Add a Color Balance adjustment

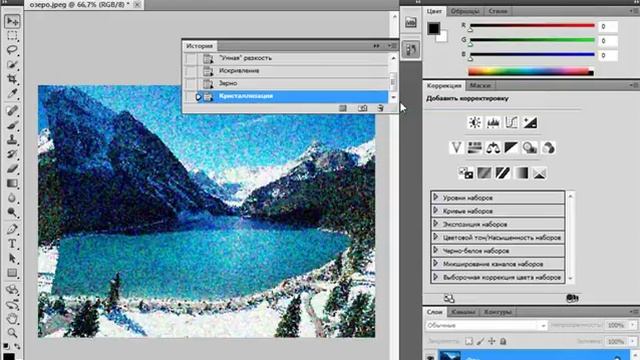pyautogui.click(x=493, y=148)
